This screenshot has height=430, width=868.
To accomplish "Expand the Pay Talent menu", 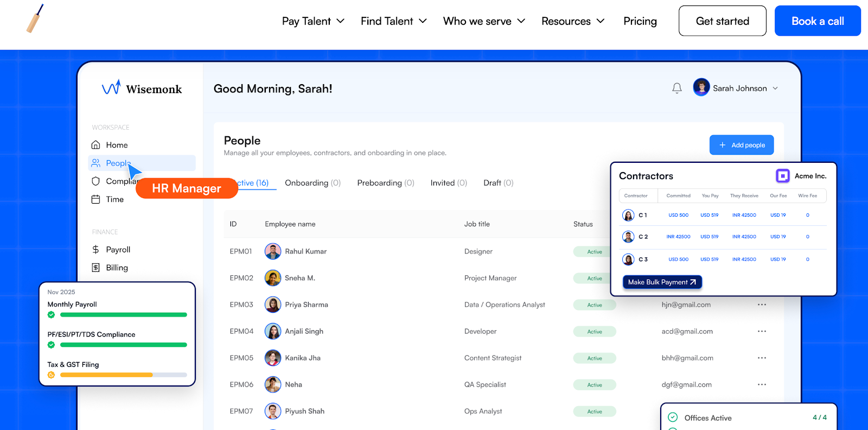I will click(313, 21).
